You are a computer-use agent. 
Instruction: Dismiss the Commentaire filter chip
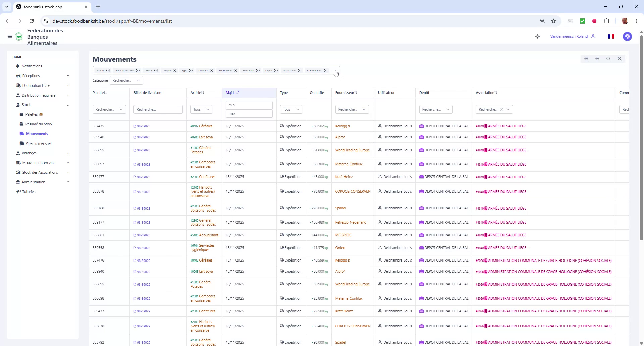(326, 71)
